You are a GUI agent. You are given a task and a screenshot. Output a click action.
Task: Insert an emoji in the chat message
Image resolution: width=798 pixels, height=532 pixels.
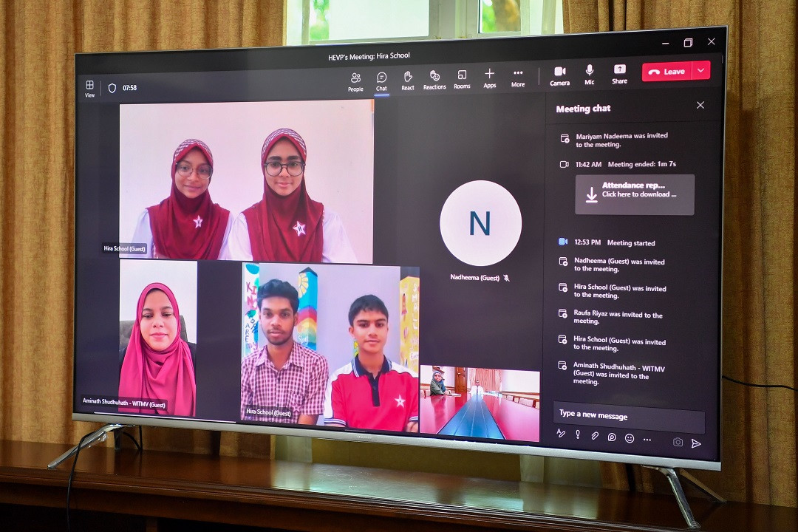(630, 438)
